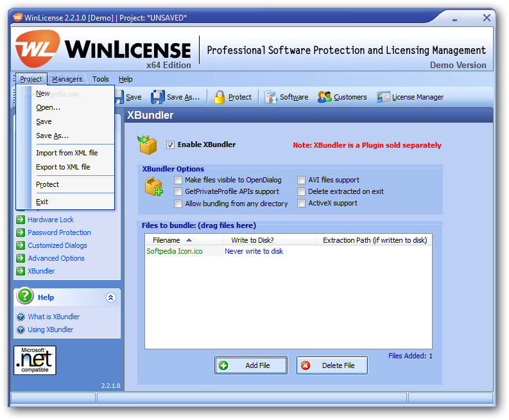Click the Save toolbar button
This screenshot has width=509, height=420.
coord(128,97)
